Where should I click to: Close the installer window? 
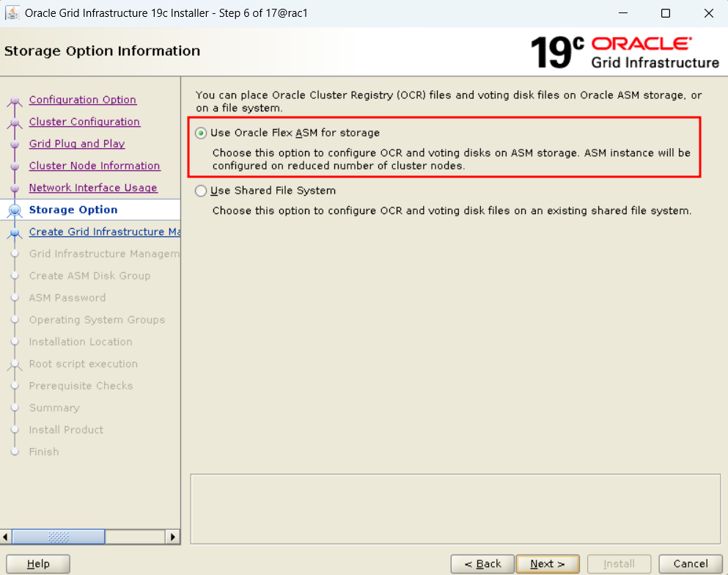(708, 13)
